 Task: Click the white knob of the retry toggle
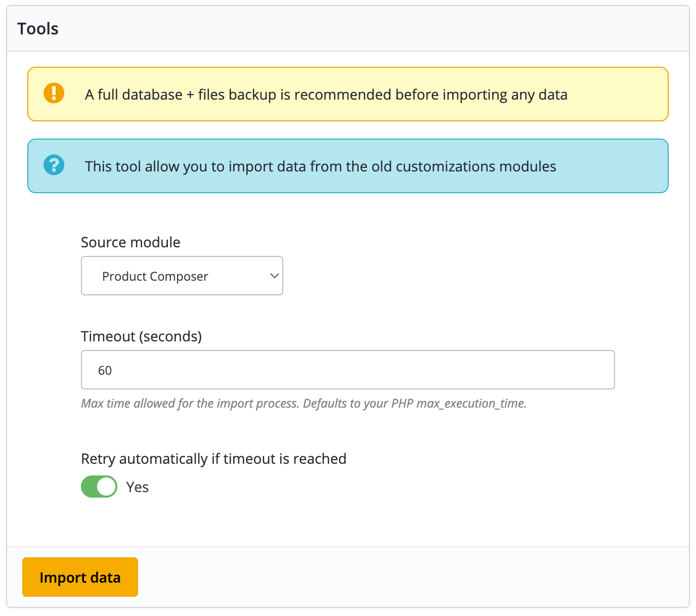coord(106,487)
